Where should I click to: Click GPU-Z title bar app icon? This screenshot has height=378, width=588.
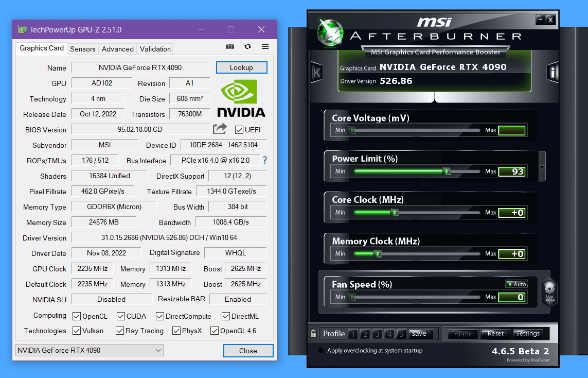point(22,30)
